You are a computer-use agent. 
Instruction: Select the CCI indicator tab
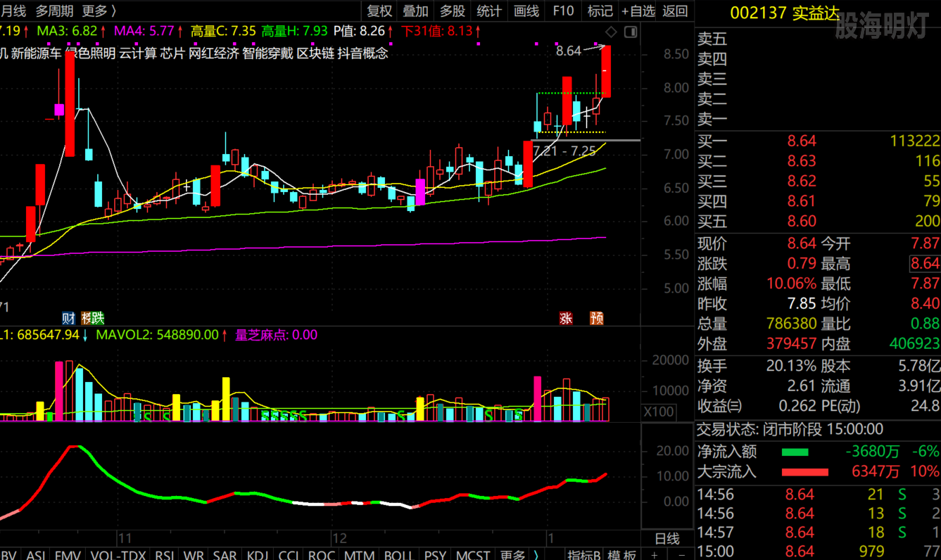[x=289, y=555]
